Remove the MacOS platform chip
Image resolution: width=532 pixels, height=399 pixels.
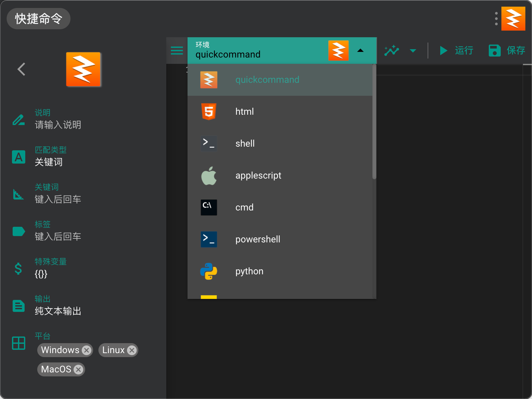[x=78, y=369]
